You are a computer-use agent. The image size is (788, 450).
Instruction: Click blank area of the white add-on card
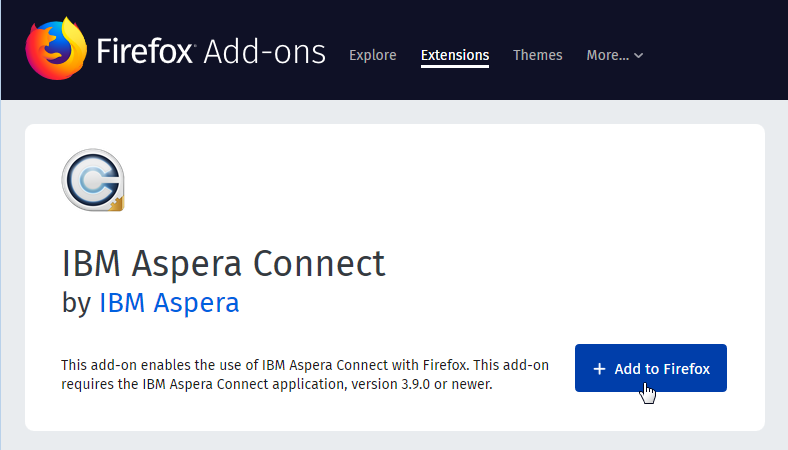click(x=500, y=220)
